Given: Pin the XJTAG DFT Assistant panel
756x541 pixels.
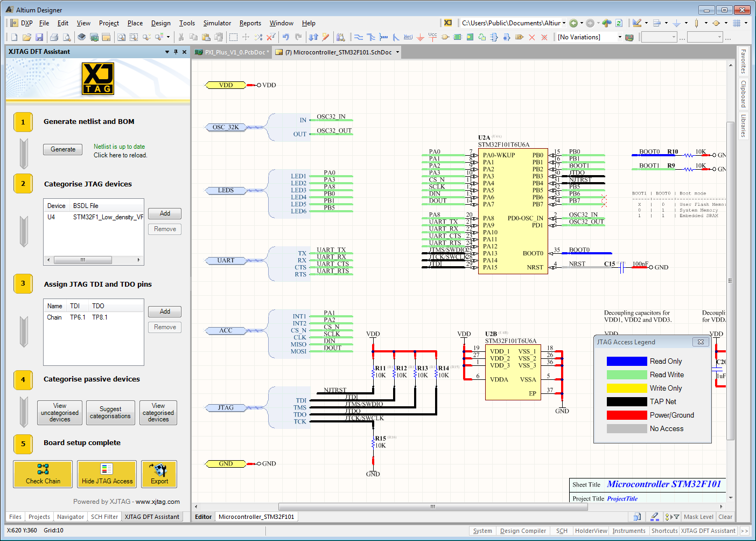Looking at the screenshot, I should 176,52.
